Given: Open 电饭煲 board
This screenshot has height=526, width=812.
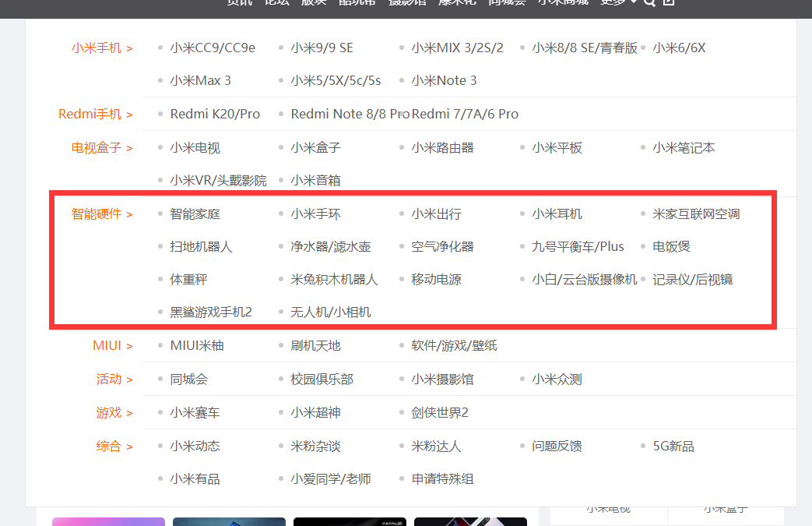Looking at the screenshot, I should [672, 247].
